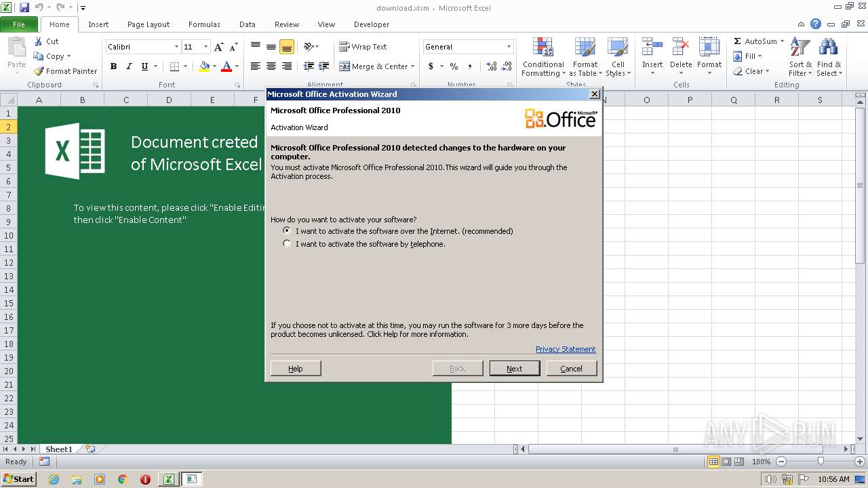
Task: Open Internet Explorer from the taskbar
Action: point(54,479)
